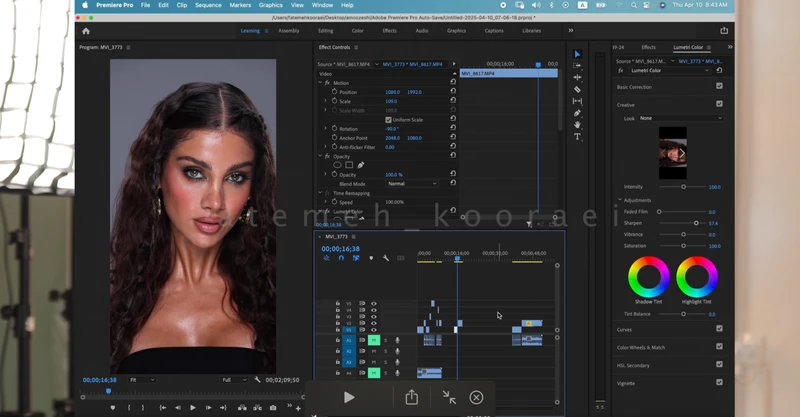Open the button editor plus icon
Screen dimensions: 800x417
tap(298, 408)
